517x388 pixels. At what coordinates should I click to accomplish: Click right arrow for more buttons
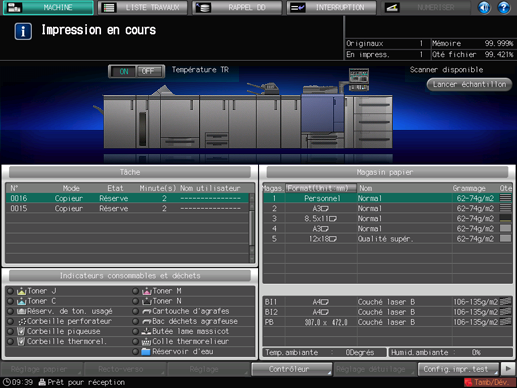point(508,369)
